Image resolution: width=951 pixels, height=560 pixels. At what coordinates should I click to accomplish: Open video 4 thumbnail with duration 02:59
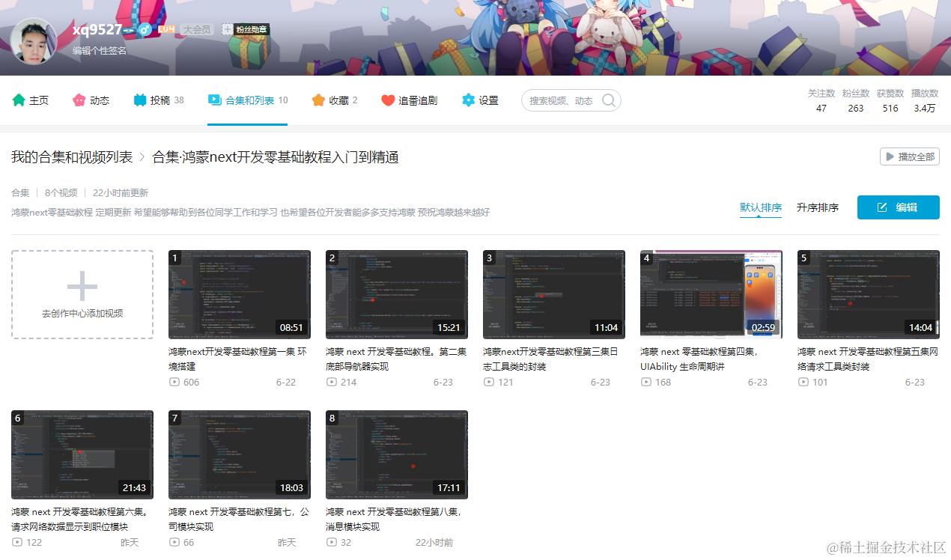coord(711,294)
